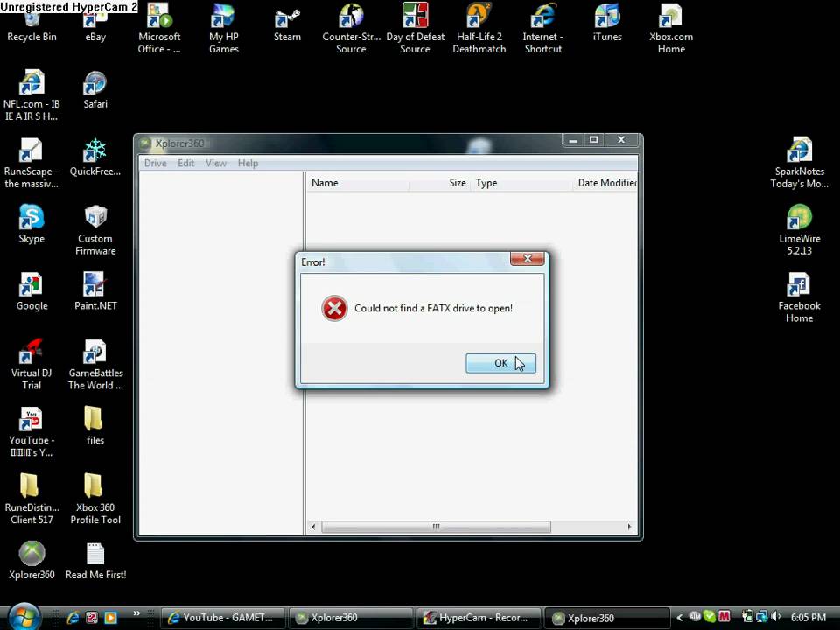Sort by the Date Modified column header
This screenshot has width=840, height=630.
(605, 183)
